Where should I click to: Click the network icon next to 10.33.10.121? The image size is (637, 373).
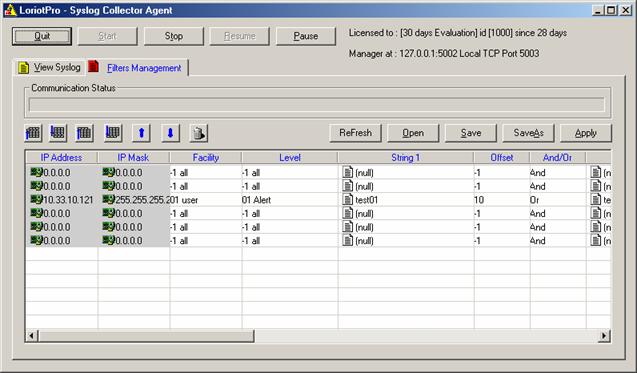point(36,200)
